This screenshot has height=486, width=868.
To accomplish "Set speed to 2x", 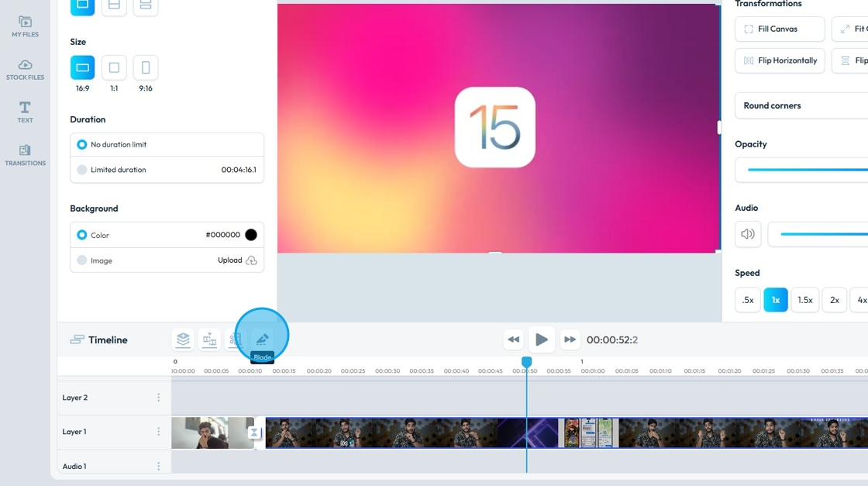I will [834, 300].
